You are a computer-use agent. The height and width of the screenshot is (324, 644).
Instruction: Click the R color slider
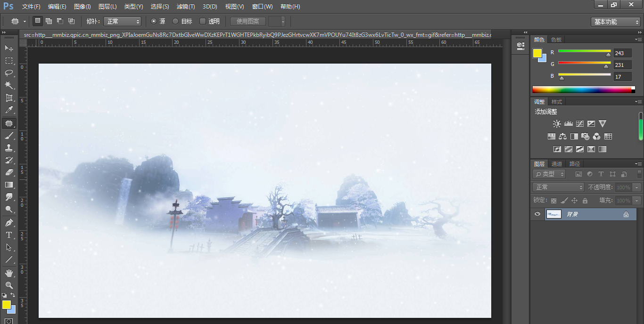[584, 51]
